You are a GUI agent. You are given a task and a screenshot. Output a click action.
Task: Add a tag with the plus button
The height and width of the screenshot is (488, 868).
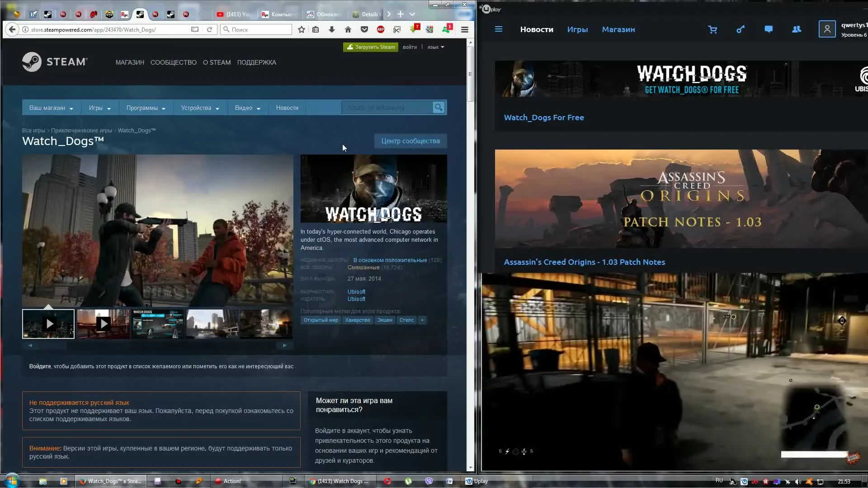422,320
